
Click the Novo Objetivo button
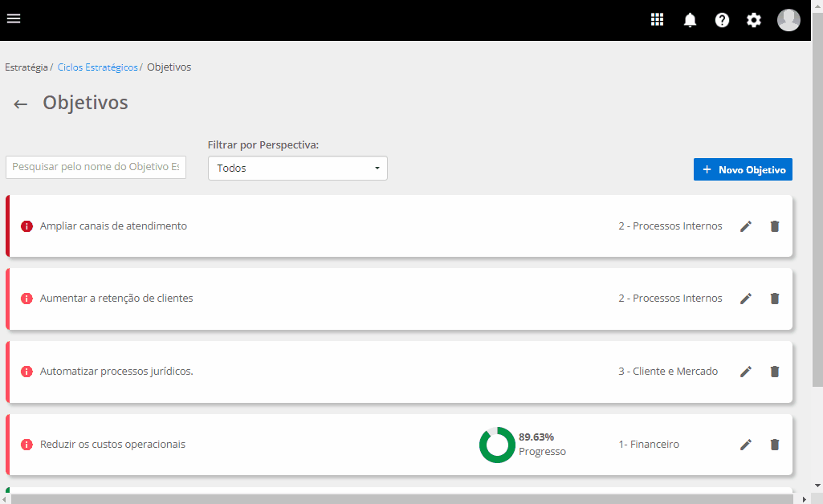click(743, 169)
